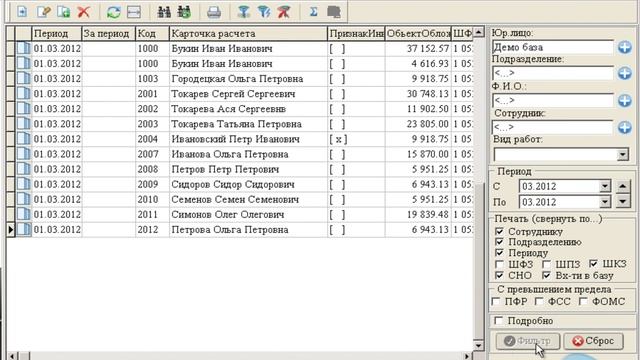Click the plus button beside Сотрудник field

point(624,127)
